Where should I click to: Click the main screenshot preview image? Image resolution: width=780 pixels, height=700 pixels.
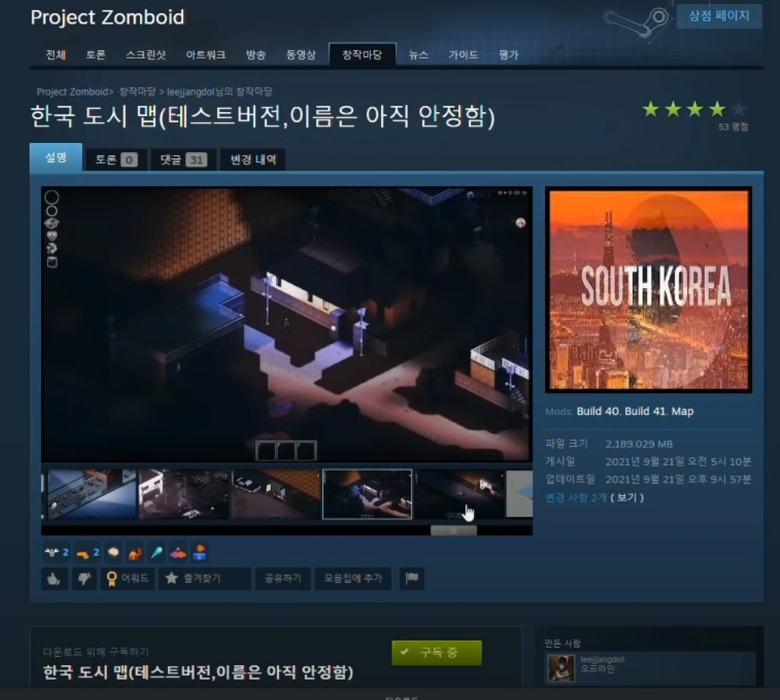[287, 325]
